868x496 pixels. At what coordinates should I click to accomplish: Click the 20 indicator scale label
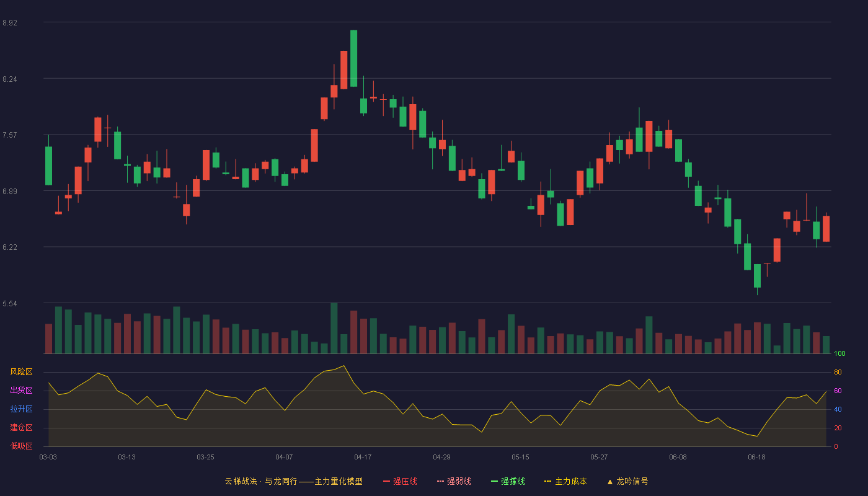tap(838, 428)
